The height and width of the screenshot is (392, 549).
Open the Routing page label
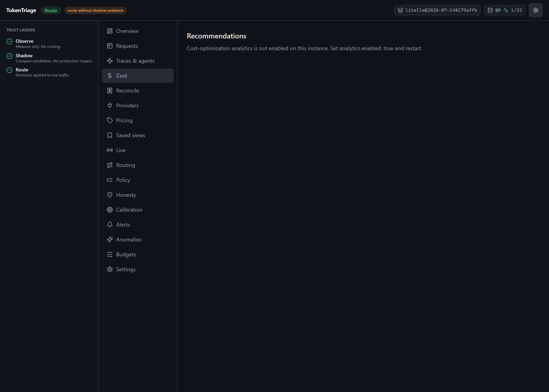point(125,165)
